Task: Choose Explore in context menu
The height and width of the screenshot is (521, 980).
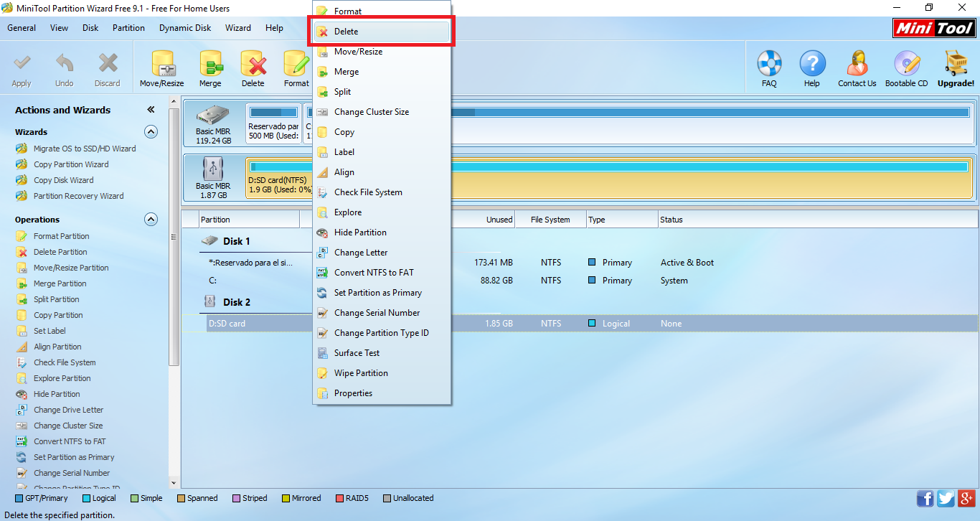Action: (x=382, y=212)
